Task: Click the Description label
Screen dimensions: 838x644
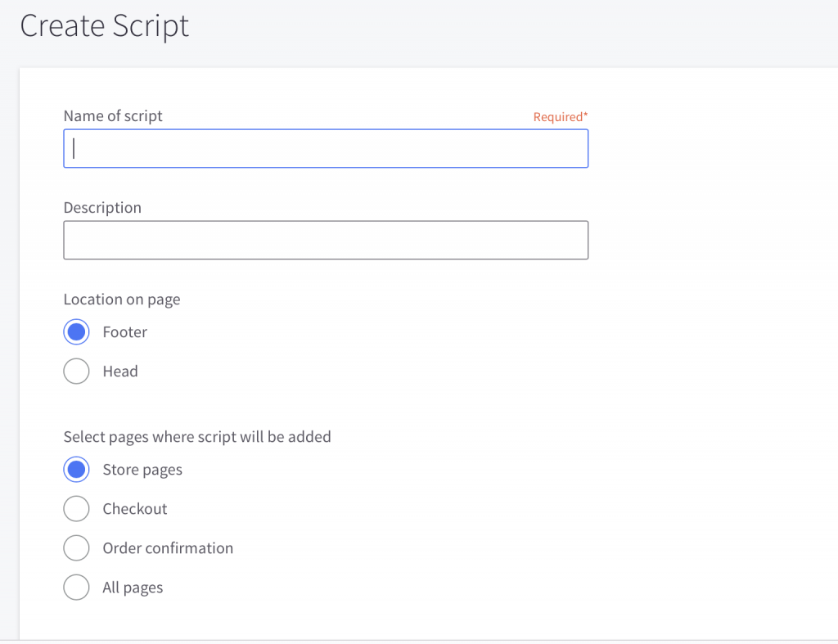Action: pyautogui.click(x=101, y=207)
